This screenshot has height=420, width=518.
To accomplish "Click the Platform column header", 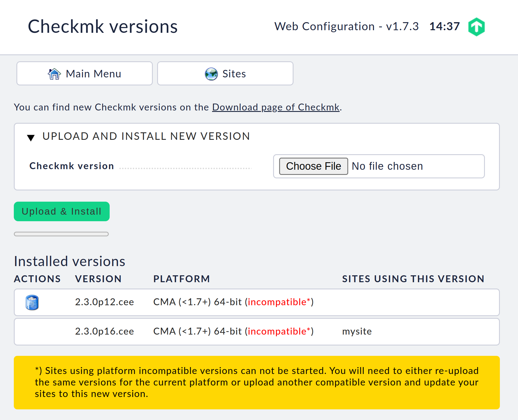I will (182, 279).
